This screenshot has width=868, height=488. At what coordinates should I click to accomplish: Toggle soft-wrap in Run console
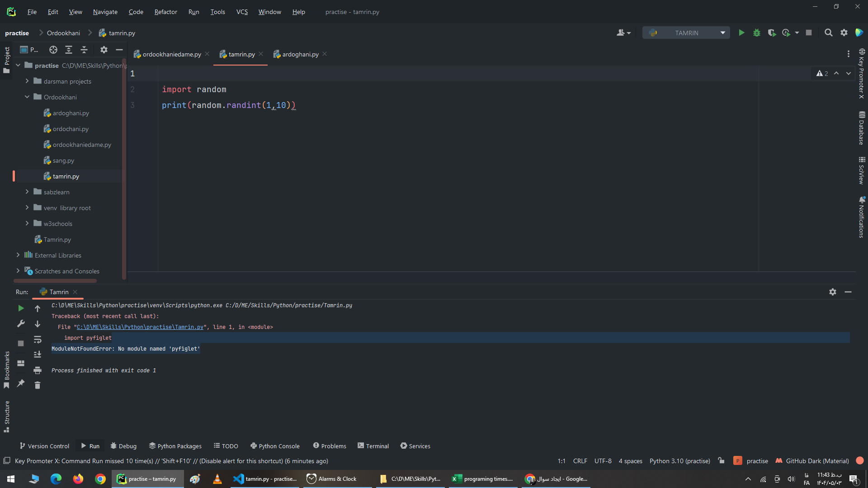tap(38, 339)
